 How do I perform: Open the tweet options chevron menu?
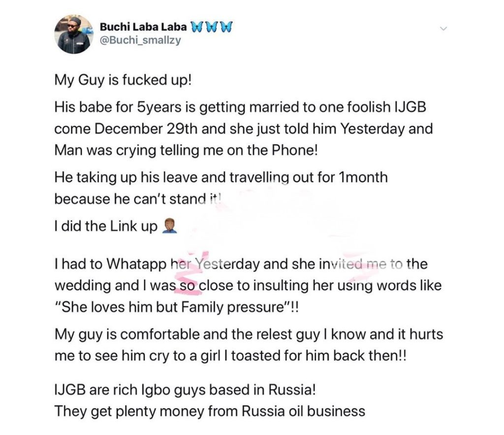click(x=444, y=29)
